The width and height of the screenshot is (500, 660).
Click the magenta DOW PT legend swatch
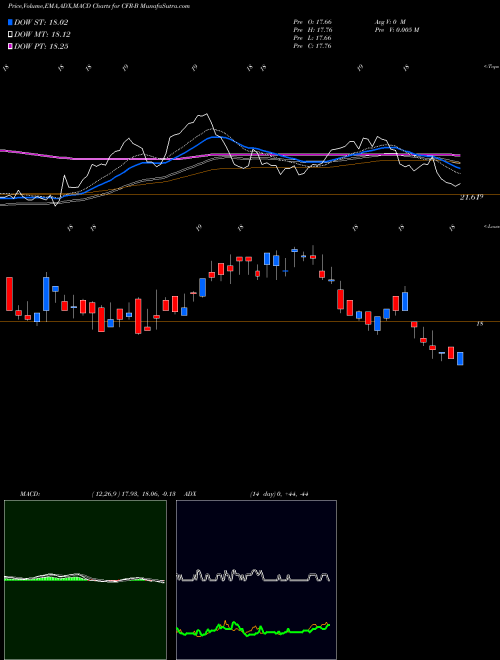click(x=10, y=46)
